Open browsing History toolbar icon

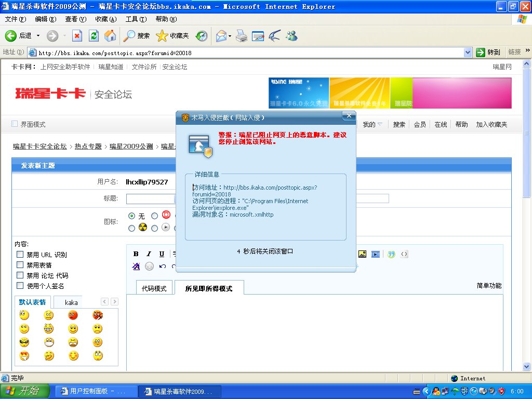202,36
